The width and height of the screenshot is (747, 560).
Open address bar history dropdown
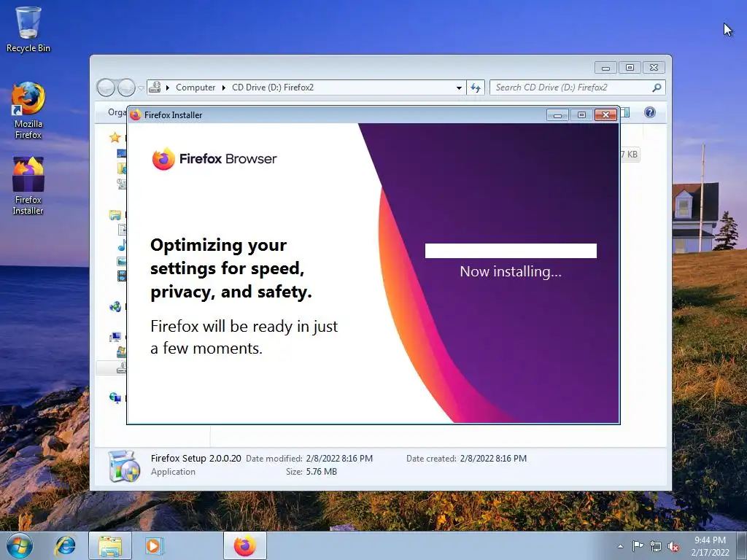(459, 87)
